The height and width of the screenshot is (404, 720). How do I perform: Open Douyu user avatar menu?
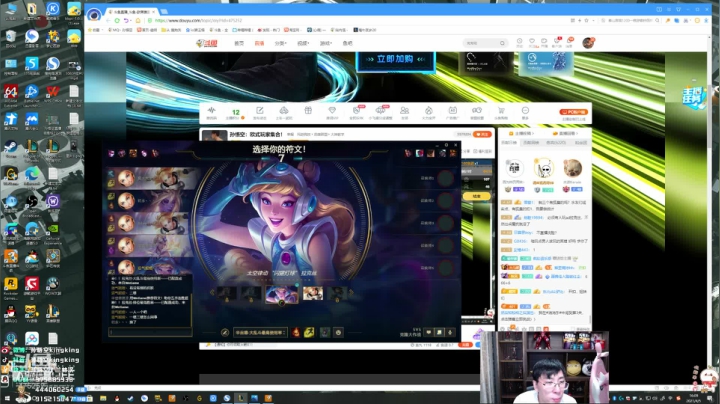587,43
